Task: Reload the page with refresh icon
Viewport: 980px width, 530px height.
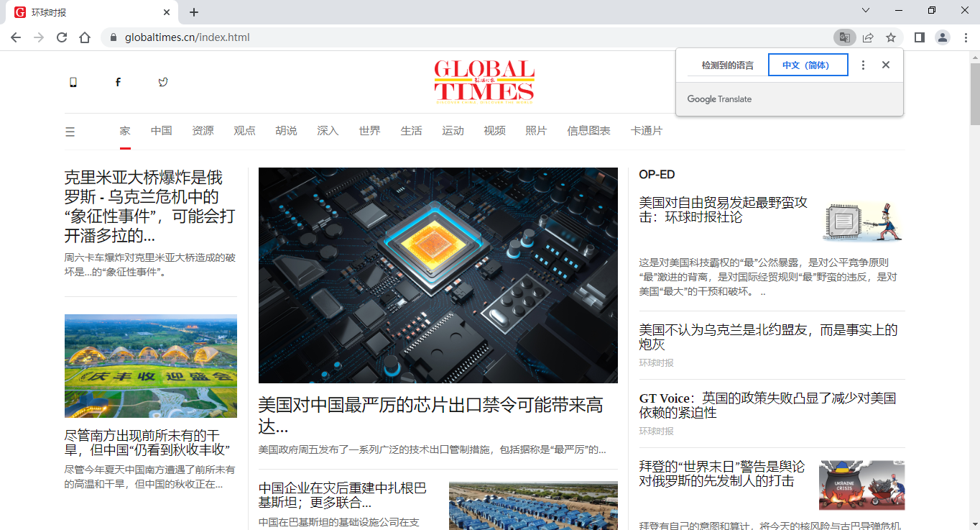Action: (x=62, y=37)
